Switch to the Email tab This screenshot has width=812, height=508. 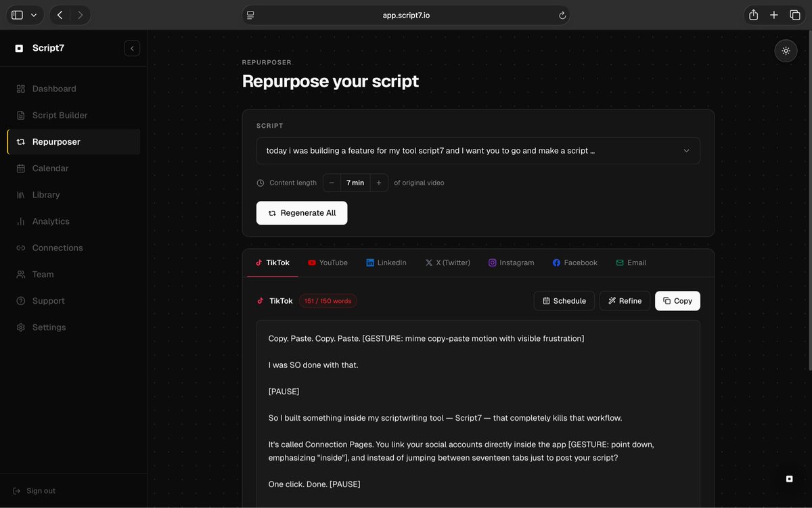pos(631,262)
